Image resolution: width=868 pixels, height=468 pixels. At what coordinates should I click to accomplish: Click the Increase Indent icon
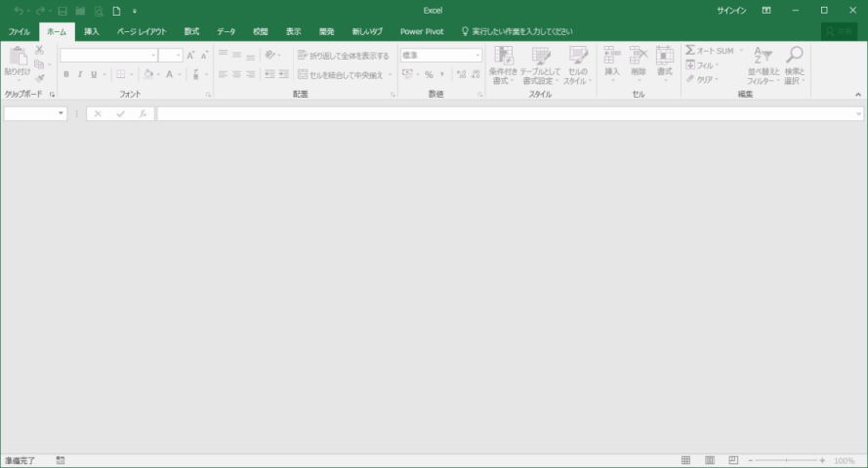tap(283, 74)
